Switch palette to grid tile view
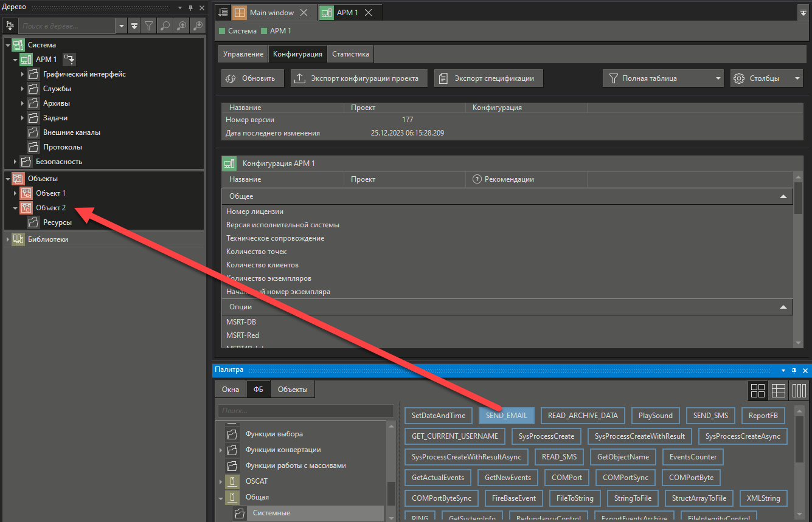 point(758,391)
